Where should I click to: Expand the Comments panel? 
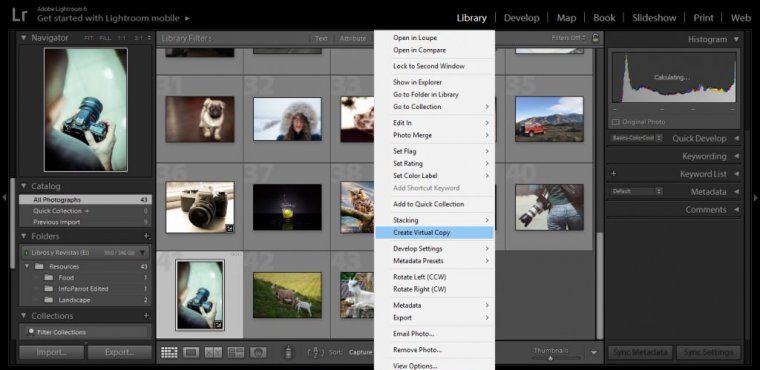point(736,209)
